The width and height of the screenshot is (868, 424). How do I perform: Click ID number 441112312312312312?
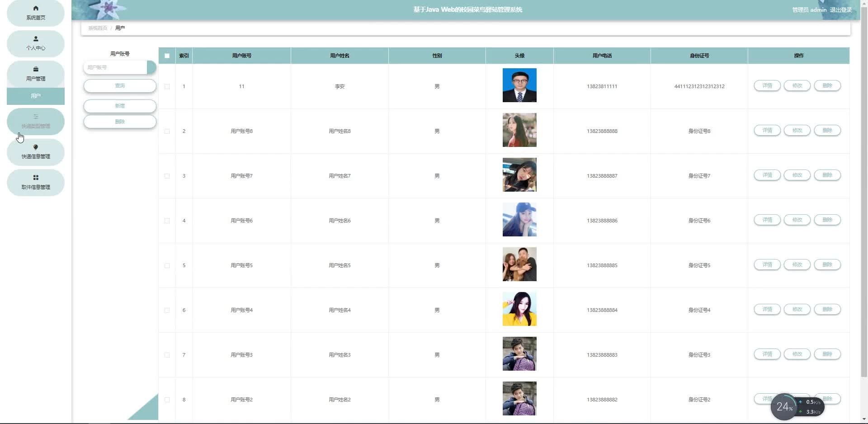pyautogui.click(x=699, y=86)
